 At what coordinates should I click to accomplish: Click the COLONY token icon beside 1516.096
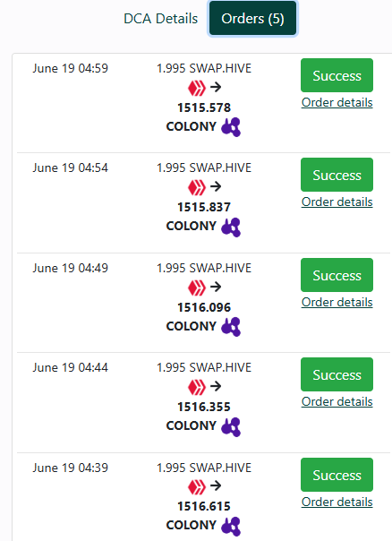coord(231,327)
